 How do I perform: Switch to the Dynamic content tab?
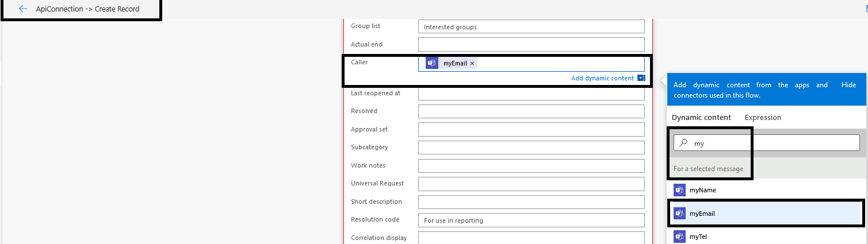[x=701, y=118]
